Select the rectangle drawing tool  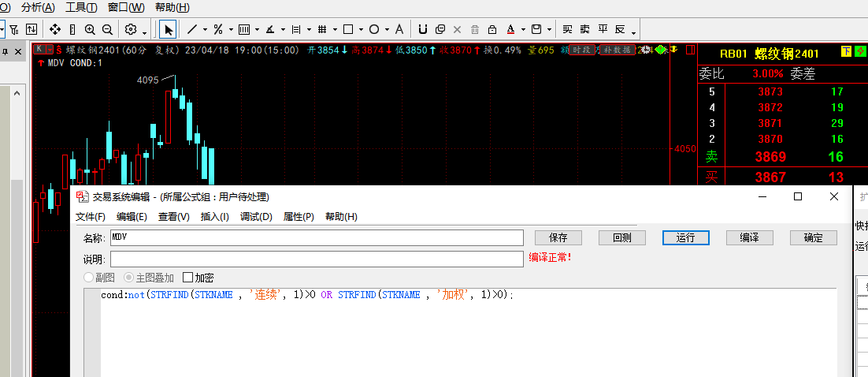click(348, 29)
